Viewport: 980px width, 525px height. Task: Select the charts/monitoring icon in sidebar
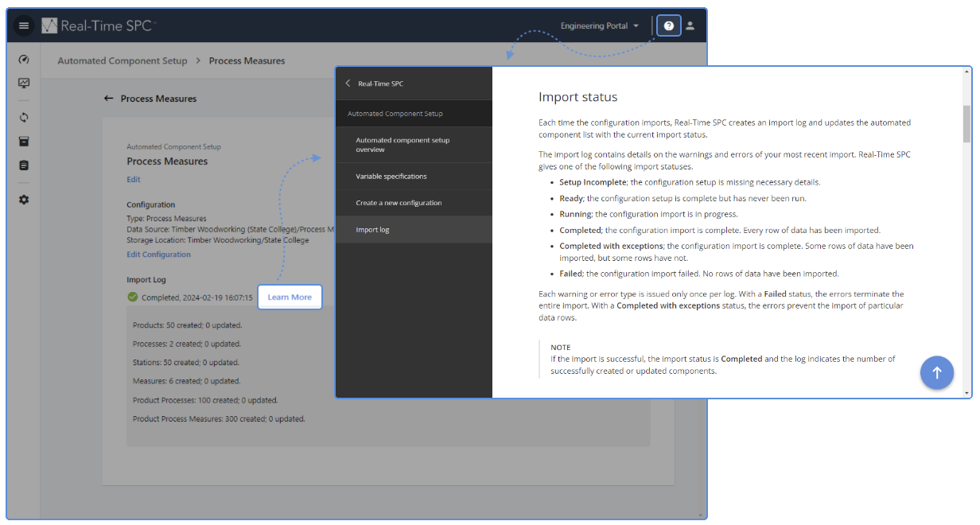[23, 83]
